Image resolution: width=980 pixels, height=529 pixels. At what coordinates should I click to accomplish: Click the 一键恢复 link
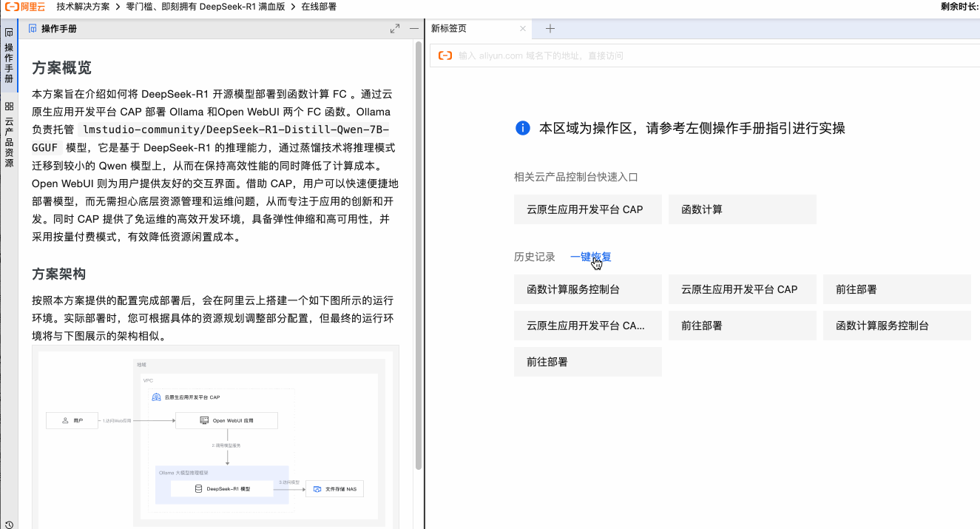pyautogui.click(x=591, y=257)
